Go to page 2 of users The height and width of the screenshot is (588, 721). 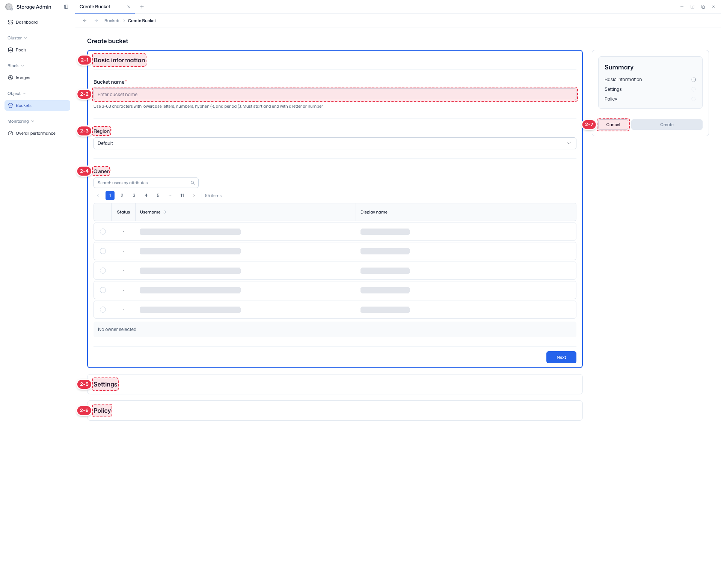pos(122,195)
